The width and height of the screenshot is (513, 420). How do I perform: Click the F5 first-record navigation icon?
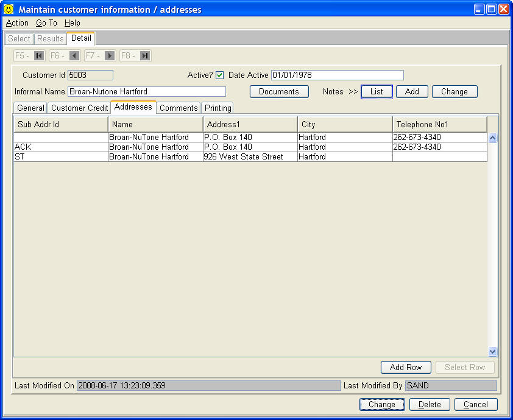click(x=39, y=56)
